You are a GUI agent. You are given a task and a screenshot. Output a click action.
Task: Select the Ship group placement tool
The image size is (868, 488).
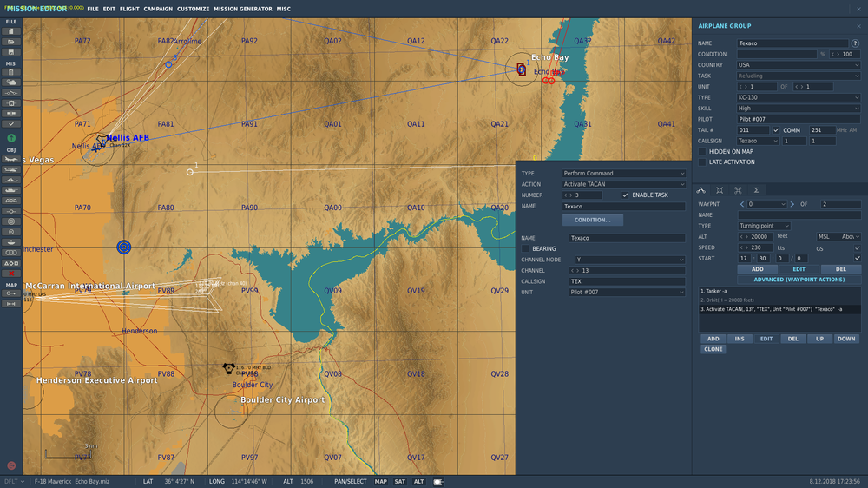11,180
